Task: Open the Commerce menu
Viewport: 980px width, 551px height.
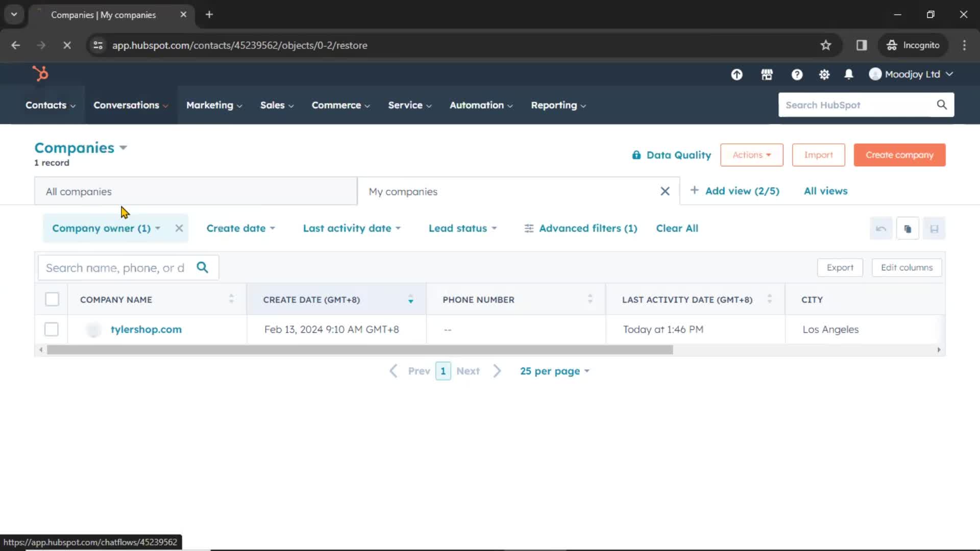Action: (x=341, y=105)
